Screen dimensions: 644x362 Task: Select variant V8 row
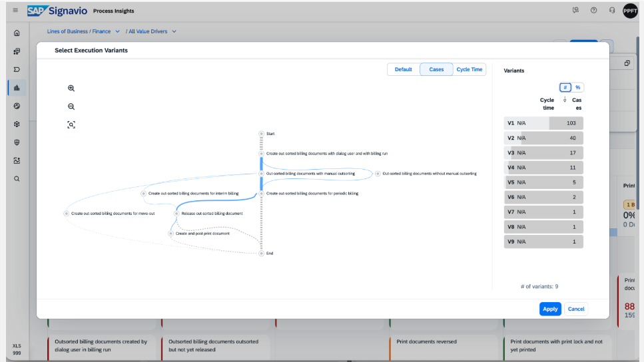(543, 227)
